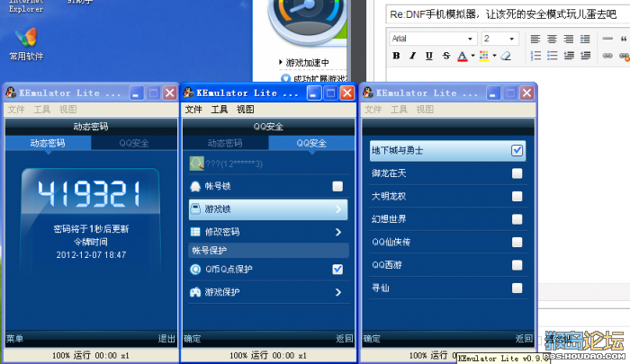This screenshot has width=630, height=364.
Task: Check the 幻想世界 checkbox
Action: click(x=517, y=219)
